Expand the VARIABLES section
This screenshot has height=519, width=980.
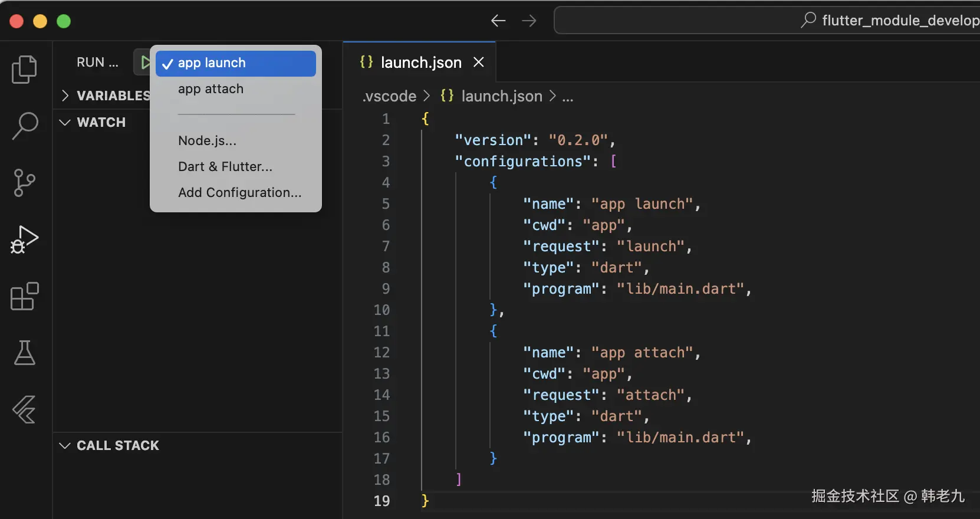(x=105, y=96)
